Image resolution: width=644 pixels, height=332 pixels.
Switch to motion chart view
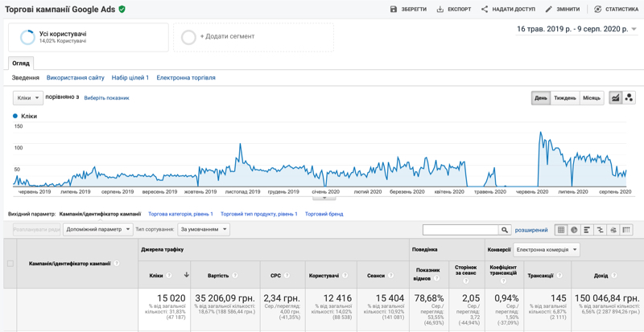629,98
